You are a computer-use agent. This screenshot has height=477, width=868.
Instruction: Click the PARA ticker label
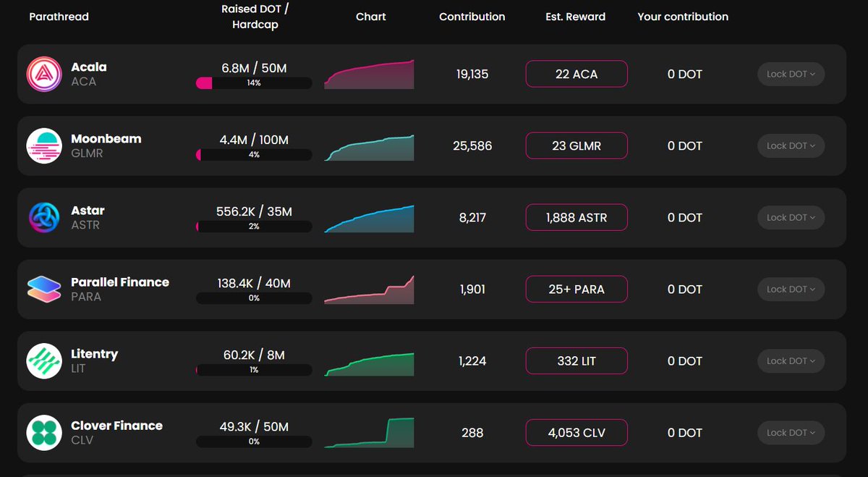click(86, 297)
